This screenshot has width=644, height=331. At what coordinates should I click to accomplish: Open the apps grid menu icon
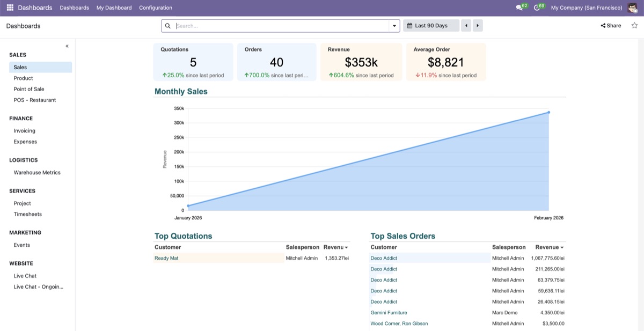click(10, 8)
